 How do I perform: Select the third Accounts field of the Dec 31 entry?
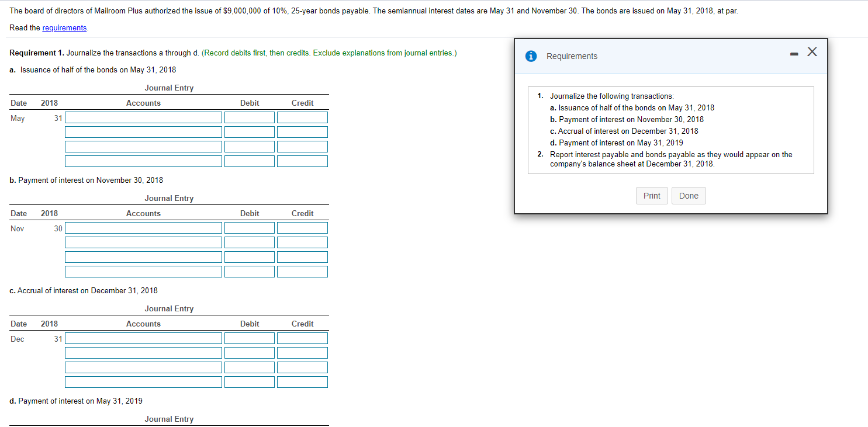(144, 367)
